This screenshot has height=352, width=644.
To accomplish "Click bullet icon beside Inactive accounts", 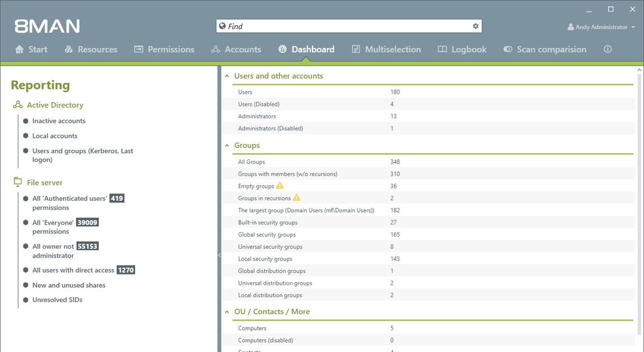I will click(x=25, y=121).
